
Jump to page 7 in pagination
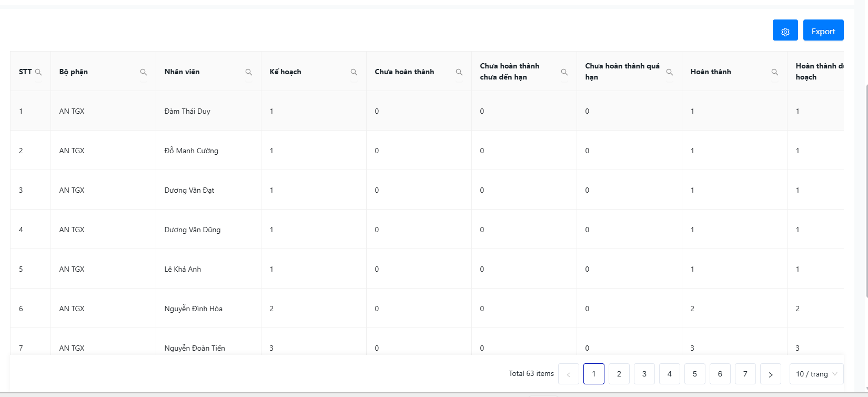coord(745,374)
